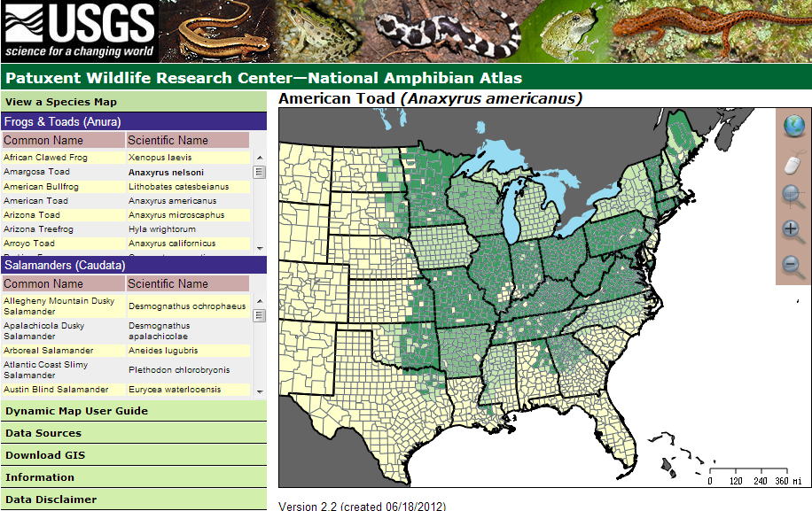Open the Data Disclaimer section
The width and height of the screenshot is (812, 511).
134,499
